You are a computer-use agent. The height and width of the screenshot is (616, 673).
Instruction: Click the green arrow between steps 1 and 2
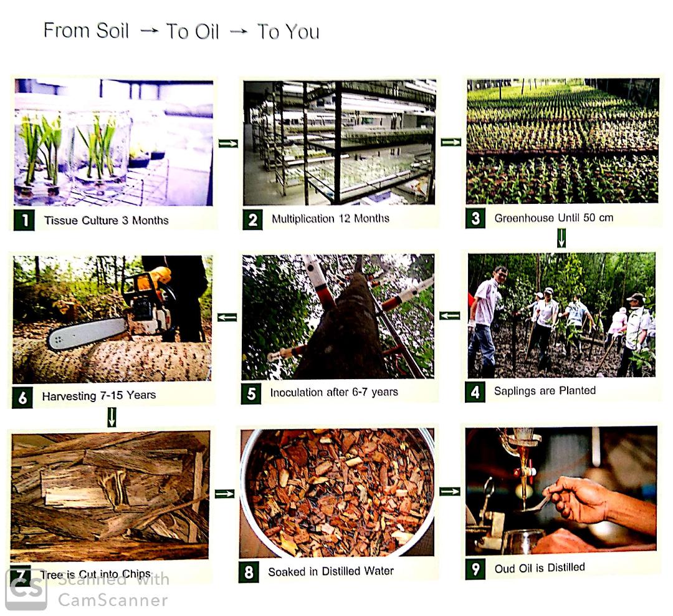[x=228, y=143]
